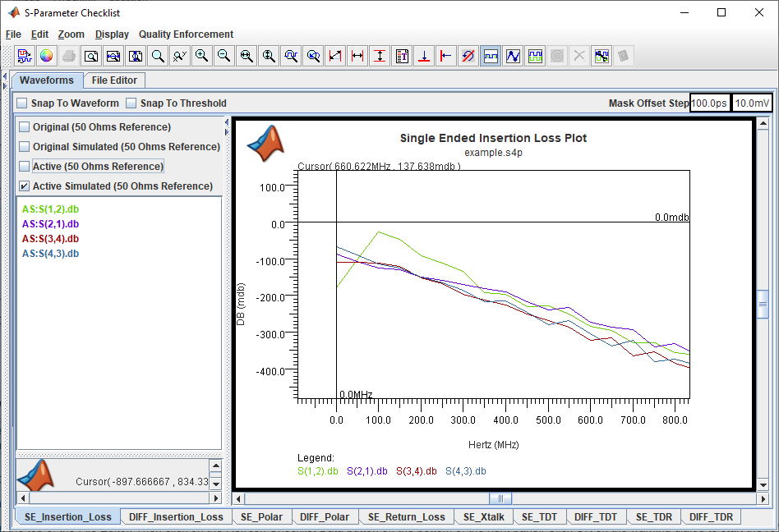Click the zoom in magnifier icon

point(201,56)
